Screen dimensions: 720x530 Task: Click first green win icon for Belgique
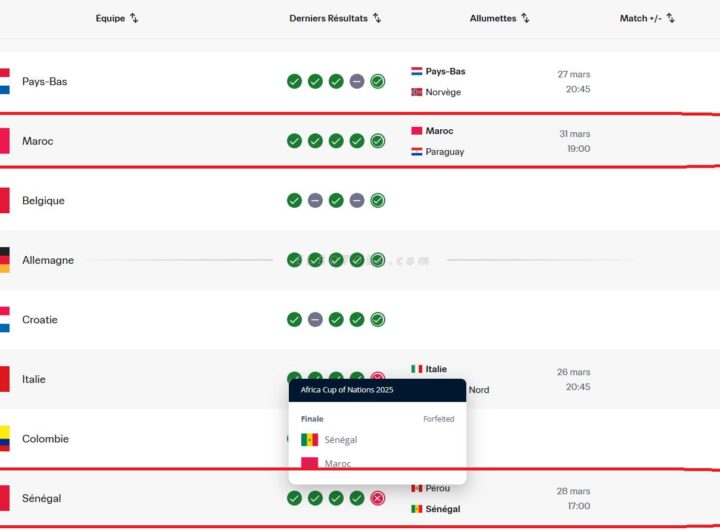294,201
